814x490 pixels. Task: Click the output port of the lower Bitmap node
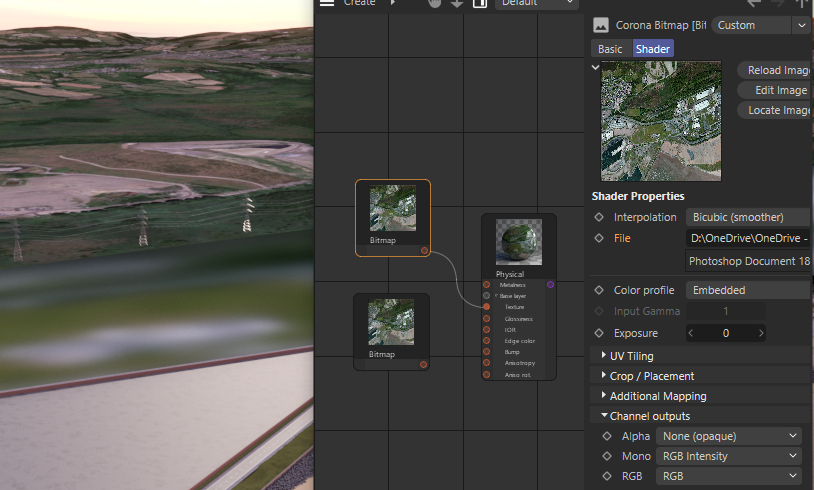423,364
